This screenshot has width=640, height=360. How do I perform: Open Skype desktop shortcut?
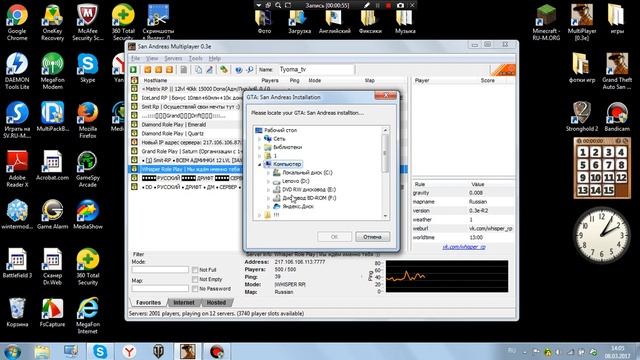pyautogui.click(x=88, y=69)
